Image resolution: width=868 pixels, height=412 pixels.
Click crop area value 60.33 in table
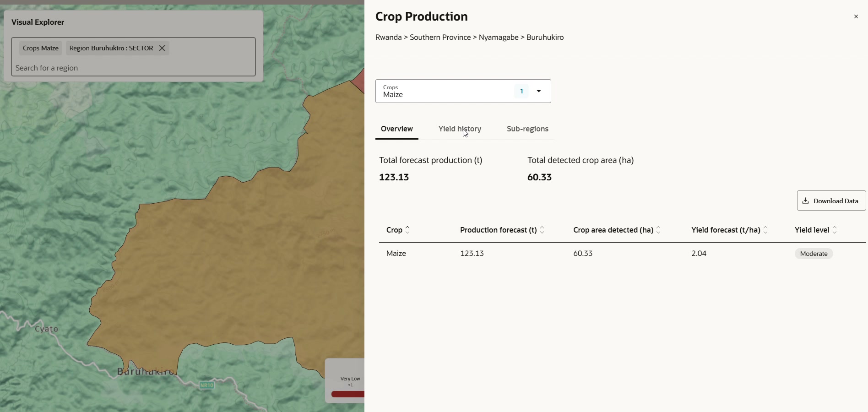pos(583,253)
